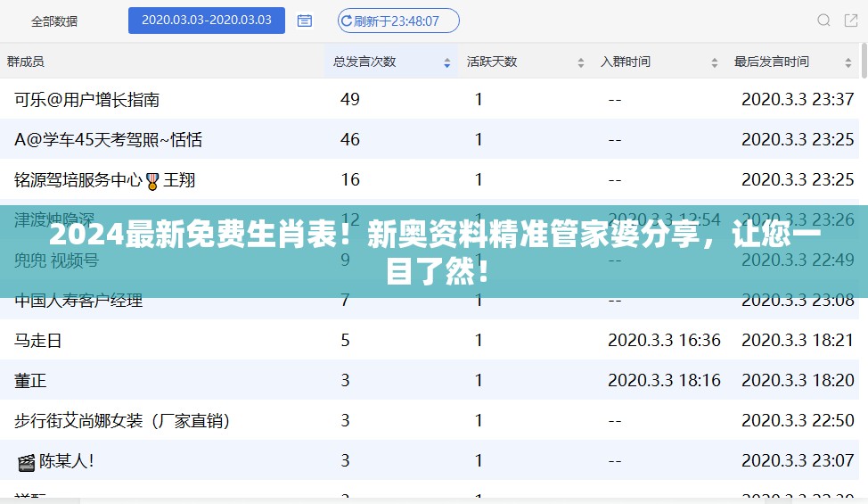Click message count 49
This screenshot has width=868, height=504.
point(350,99)
